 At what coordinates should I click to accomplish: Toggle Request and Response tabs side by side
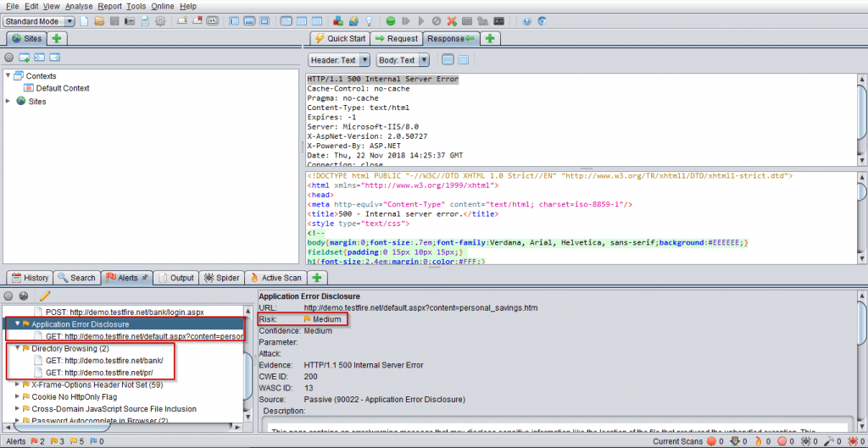coord(287,21)
